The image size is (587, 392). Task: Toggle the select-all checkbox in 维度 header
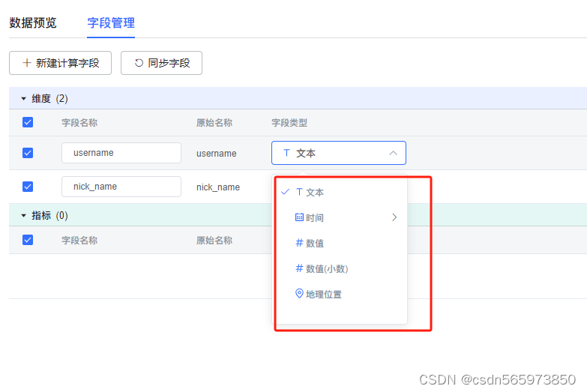[x=28, y=122]
